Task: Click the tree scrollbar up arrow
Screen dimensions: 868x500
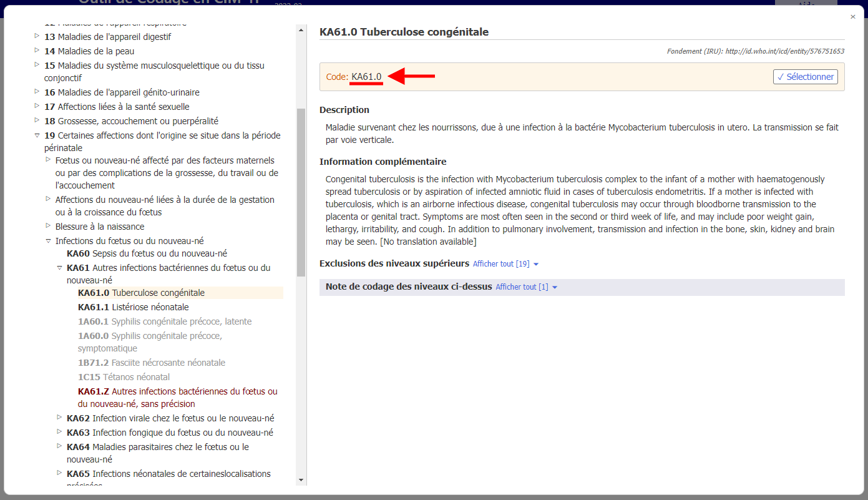Action: 301,30
